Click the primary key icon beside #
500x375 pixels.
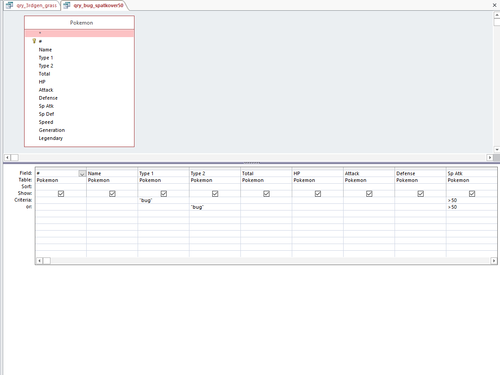pyautogui.click(x=34, y=41)
